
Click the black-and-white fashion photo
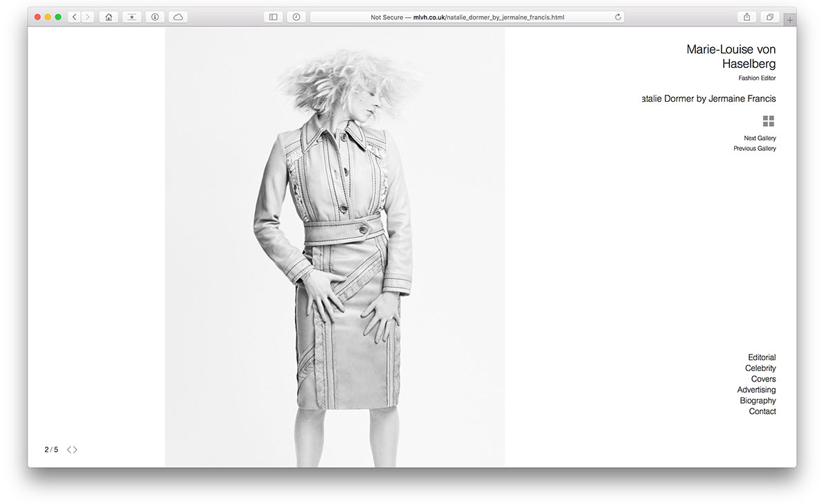(x=334, y=247)
